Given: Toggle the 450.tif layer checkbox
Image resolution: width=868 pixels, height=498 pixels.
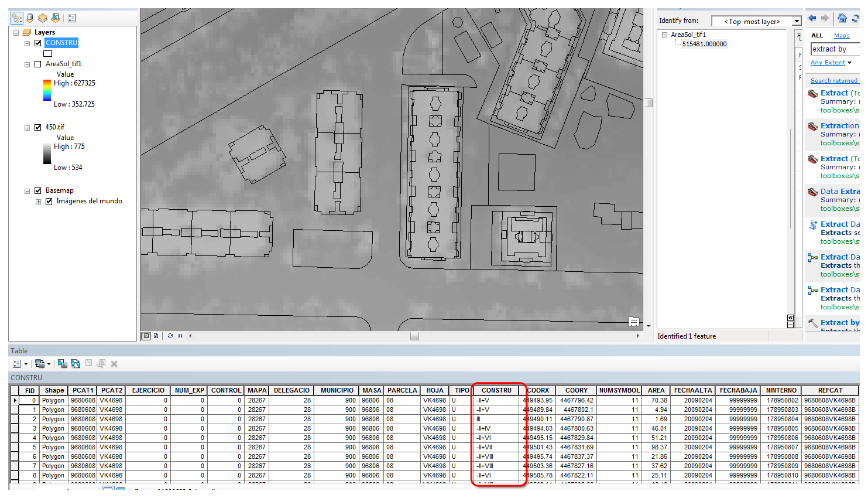Looking at the screenshot, I should [38, 127].
